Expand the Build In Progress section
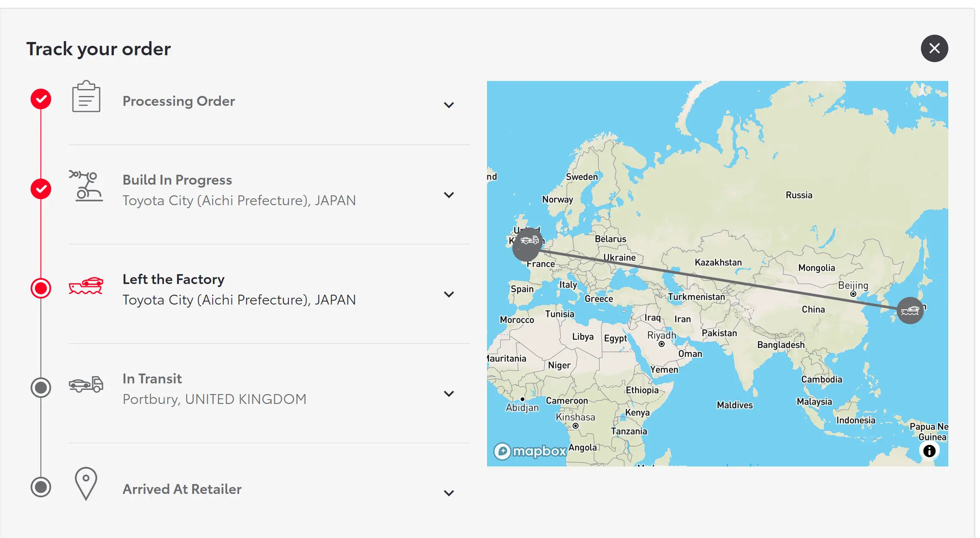 tap(448, 195)
